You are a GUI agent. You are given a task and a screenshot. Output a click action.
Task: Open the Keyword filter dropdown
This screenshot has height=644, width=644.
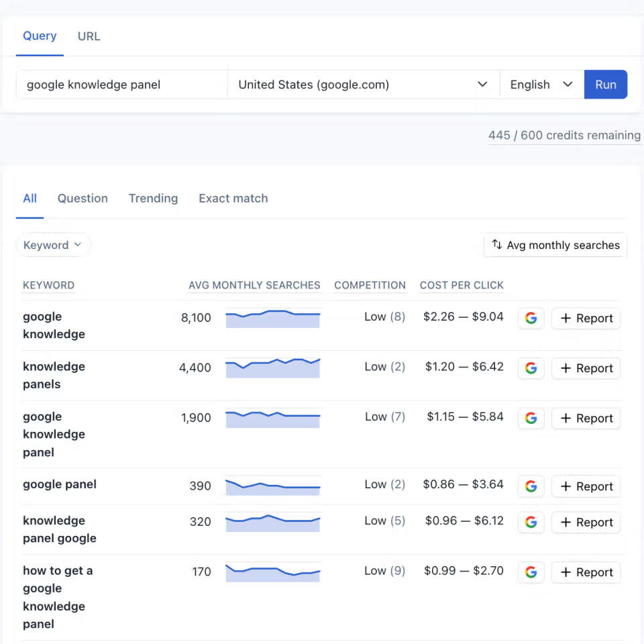tap(52, 245)
